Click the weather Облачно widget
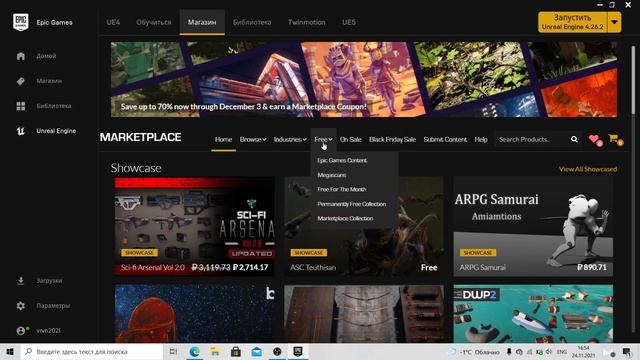640x360 pixels. point(475,351)
